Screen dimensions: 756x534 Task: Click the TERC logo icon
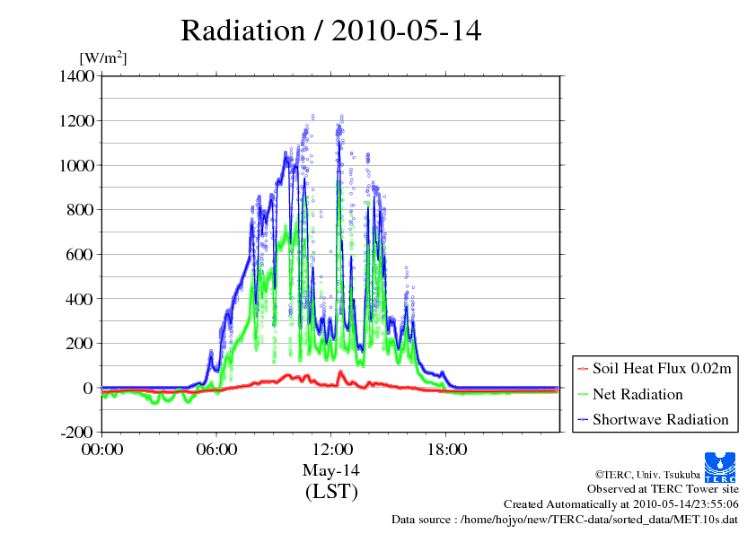click(x=720, y=467)
